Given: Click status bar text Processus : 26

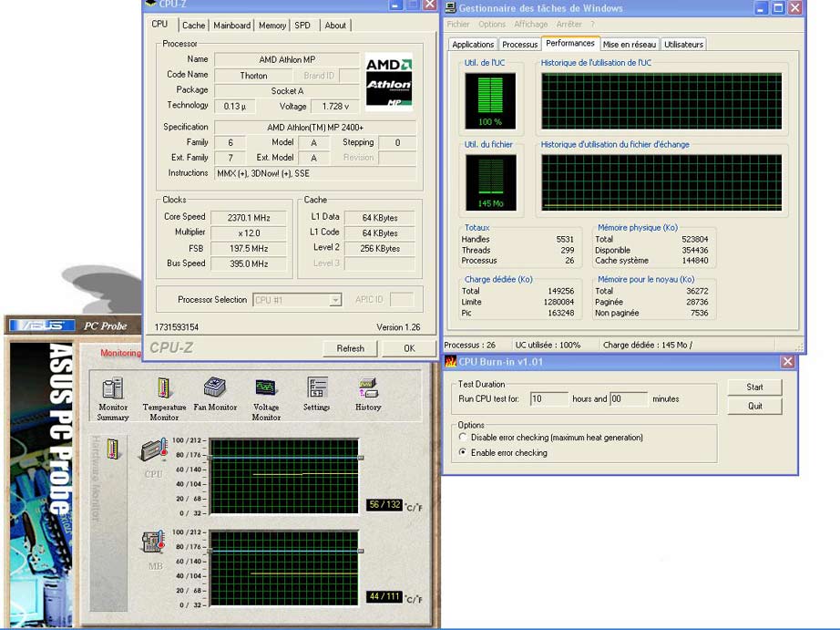Looking at the screenshot, I should [470, 345].
